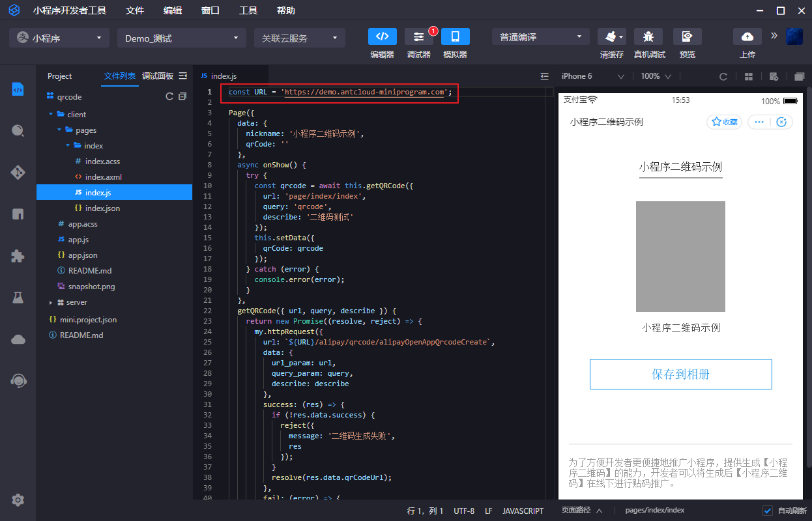Screen dimensions: 812x521
Task: Click the 清缓存 clear cache icon
Action: pyautogui.click(x=610, y=36)
